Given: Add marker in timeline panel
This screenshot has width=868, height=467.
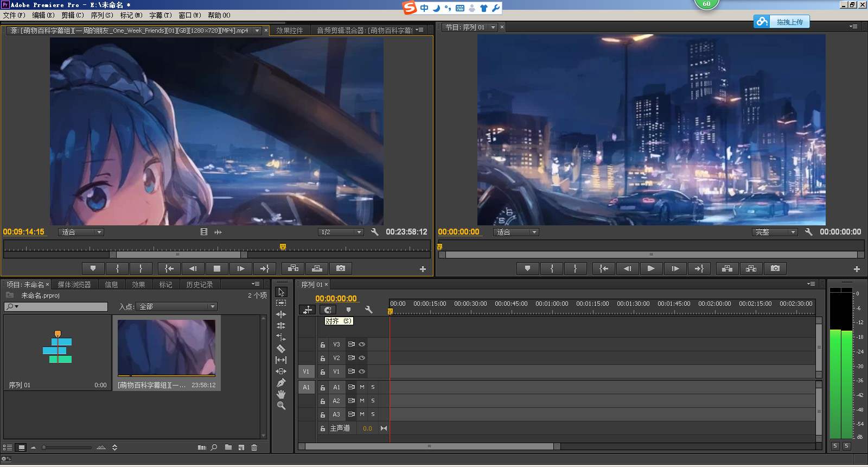Looking at the screenshot, I should click(348, 310).
